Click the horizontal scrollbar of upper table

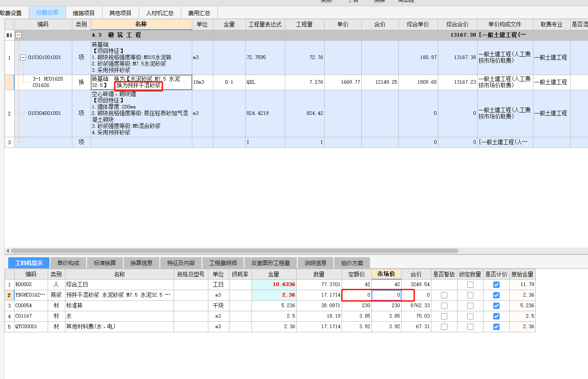(234, 251)
